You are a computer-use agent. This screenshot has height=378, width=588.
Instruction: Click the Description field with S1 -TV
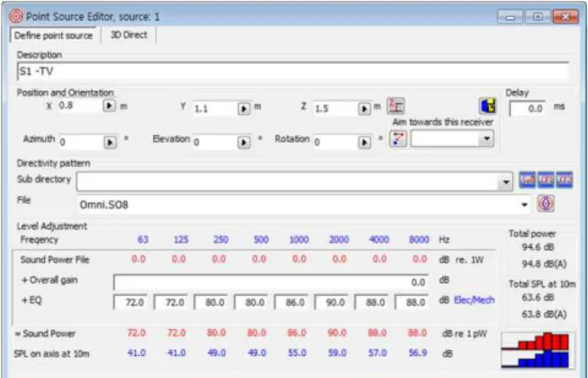click(x=293, y=71)
